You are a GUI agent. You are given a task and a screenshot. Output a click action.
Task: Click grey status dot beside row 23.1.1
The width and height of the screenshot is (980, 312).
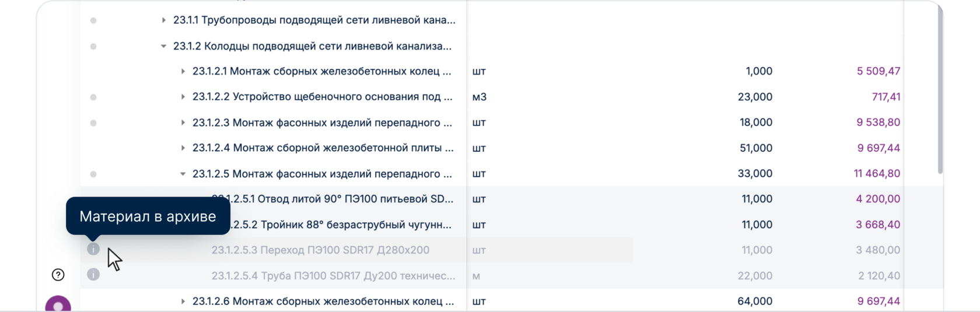click(93, 20)
